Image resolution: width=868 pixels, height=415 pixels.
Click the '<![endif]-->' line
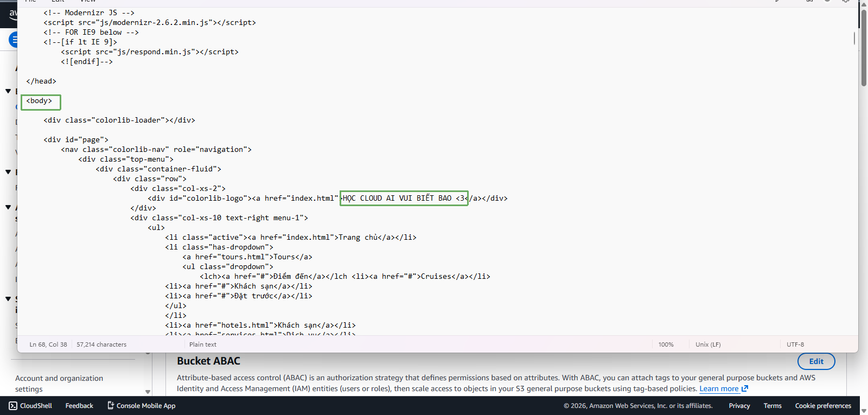pyautogui.click(x=87, y=62)
